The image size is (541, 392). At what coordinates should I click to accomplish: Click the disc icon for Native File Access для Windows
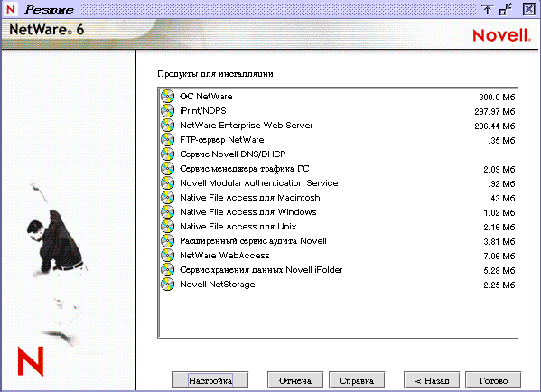(x=168, y=212)
